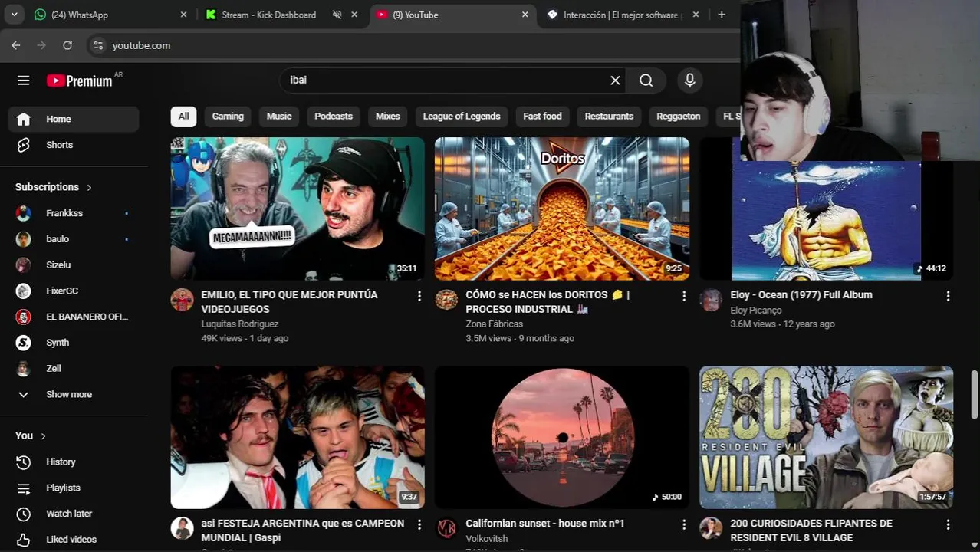Open Liked videos list

click(74, 539)
